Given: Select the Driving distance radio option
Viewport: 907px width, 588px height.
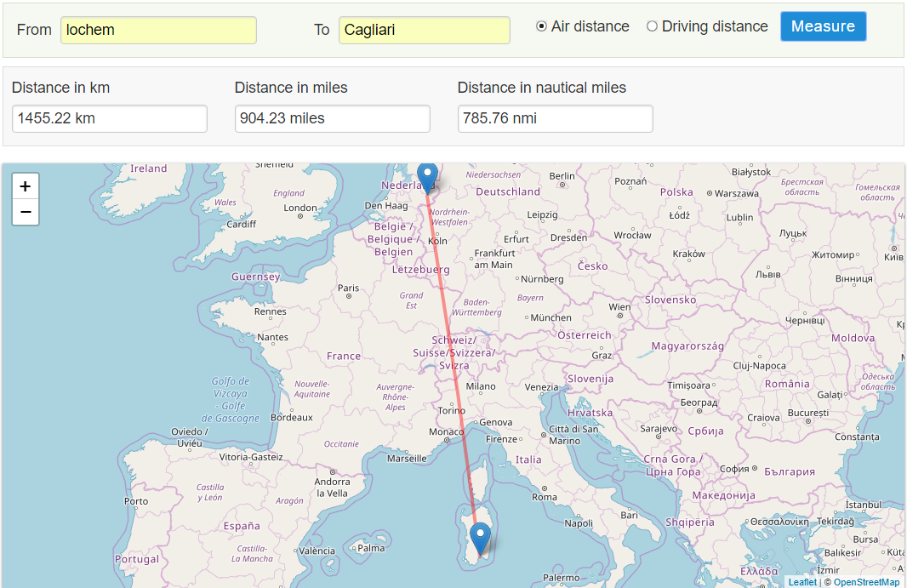Looking at the screenshot, I should pyautogui.click(x=653, y=26).
